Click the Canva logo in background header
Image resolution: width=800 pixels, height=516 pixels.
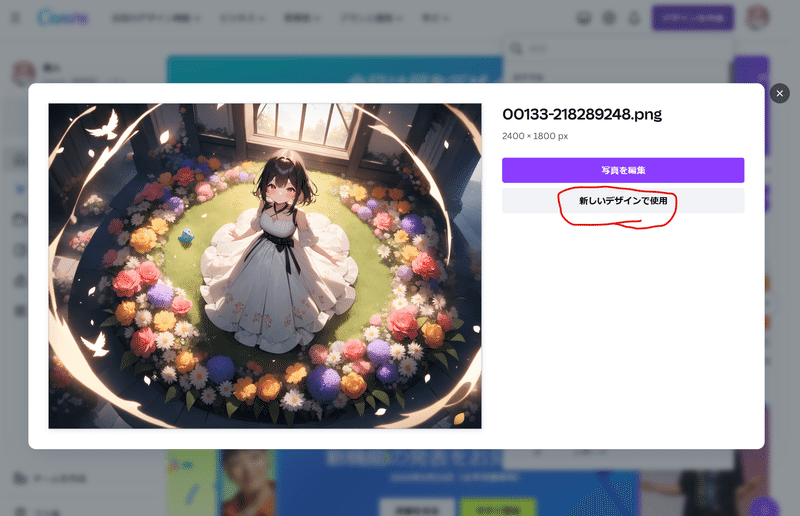coord(63,18)
